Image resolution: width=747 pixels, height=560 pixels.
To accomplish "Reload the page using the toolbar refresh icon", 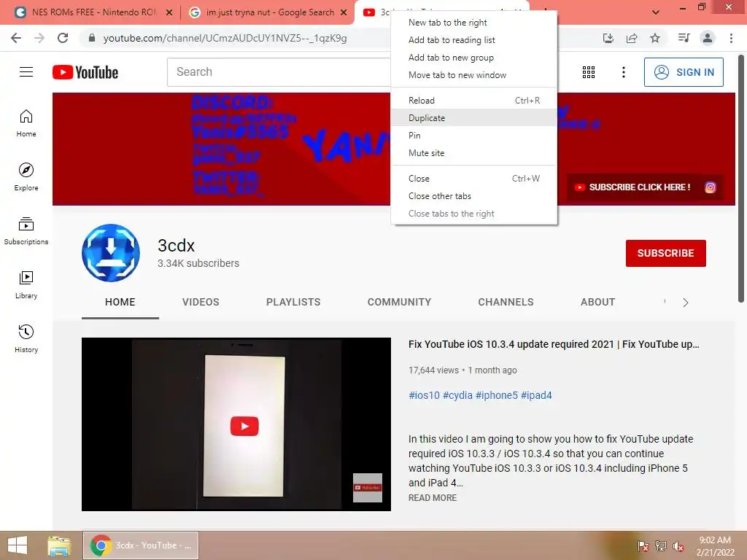I will pos(63,38).
